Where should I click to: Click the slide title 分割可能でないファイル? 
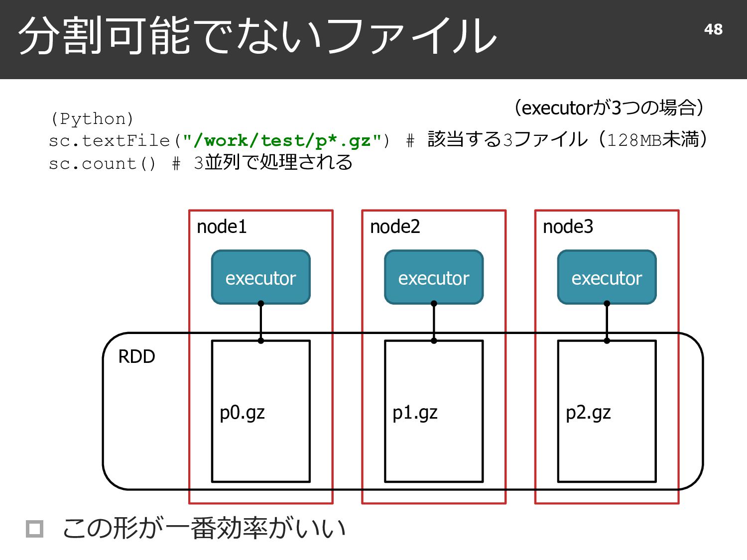click(257, 35)
